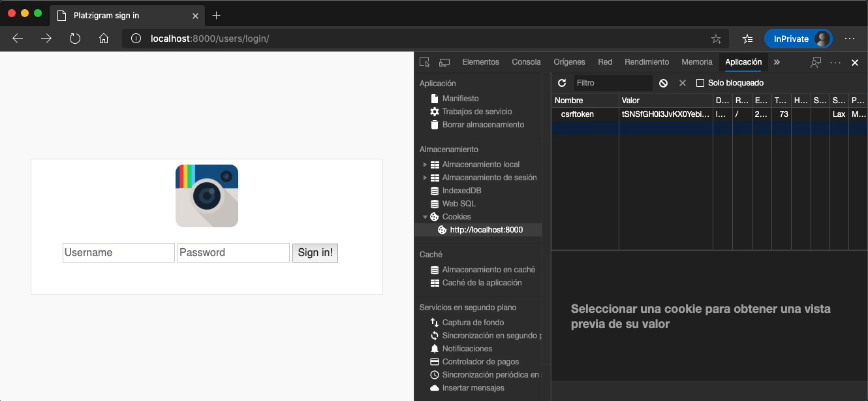Sort cookies by Nombre column header
The image size is (868, 401).
pyautogui.click(x=585, y=101)
